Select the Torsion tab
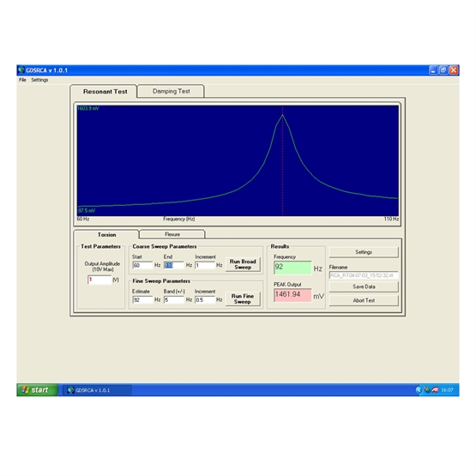476x476 pixels. 106,235
